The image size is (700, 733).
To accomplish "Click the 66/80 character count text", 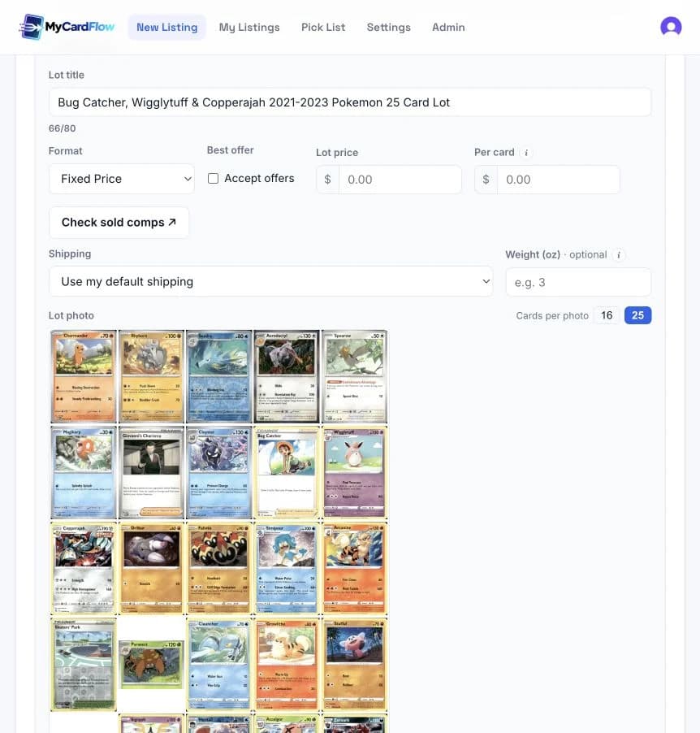I will [63, 128].
